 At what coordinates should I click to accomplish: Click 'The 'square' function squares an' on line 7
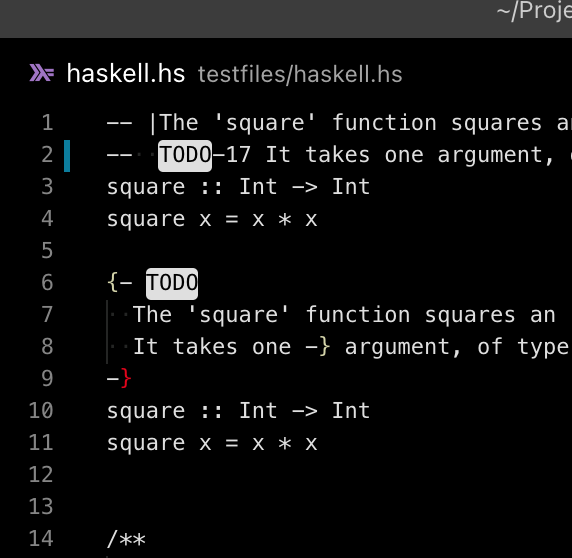tap(344, 315)
